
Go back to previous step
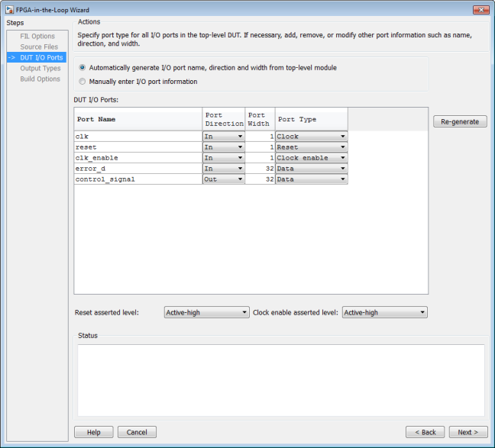tap(425, 432)
